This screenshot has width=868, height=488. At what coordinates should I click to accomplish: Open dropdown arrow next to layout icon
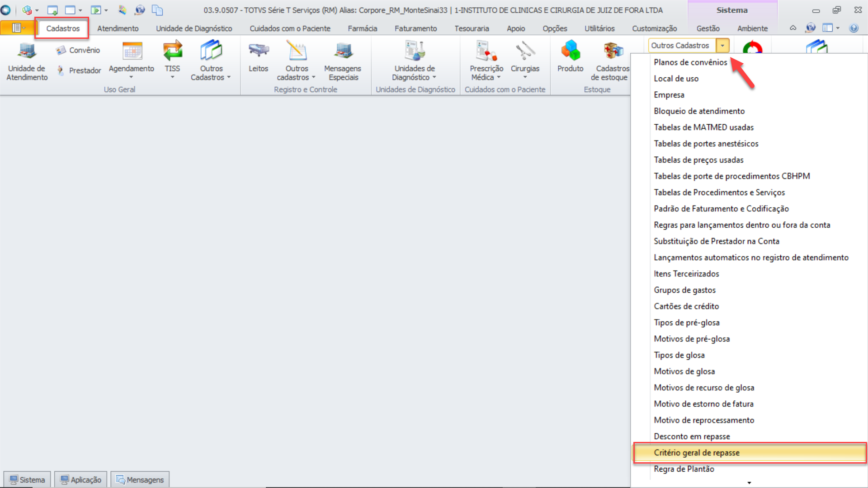point(838,28)
